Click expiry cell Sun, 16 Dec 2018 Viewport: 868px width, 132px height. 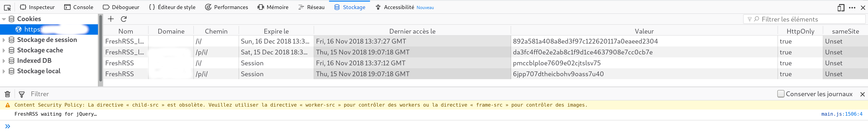[x=276, y=41]
